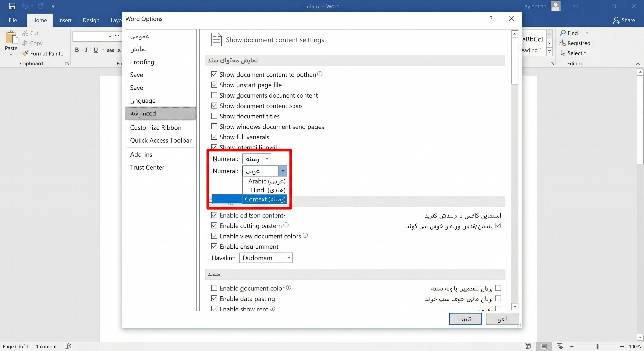Image resolution: width=644 pixels, height=351 pixels.
Task: Switch to Read Mode view in status bar
Action: [528, 346]
